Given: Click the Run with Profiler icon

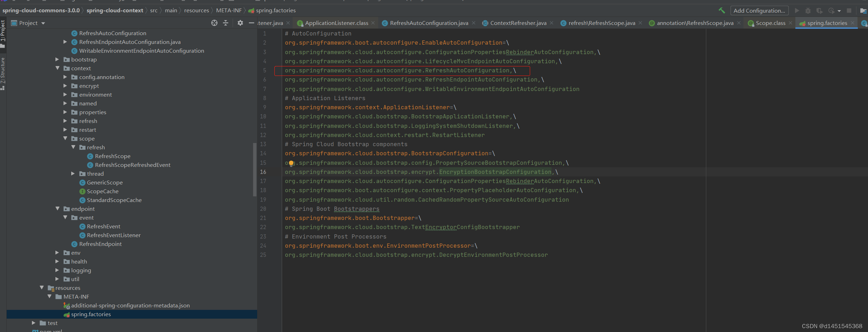Looking at the screenshot, I should (x=831, y=11).
